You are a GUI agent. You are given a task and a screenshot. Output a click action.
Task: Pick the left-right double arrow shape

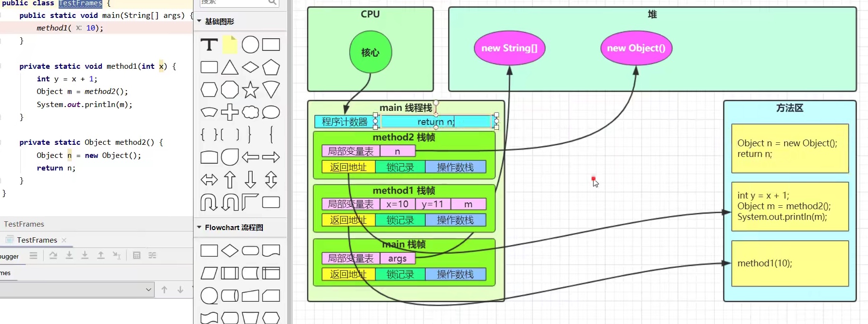[209, 180]
